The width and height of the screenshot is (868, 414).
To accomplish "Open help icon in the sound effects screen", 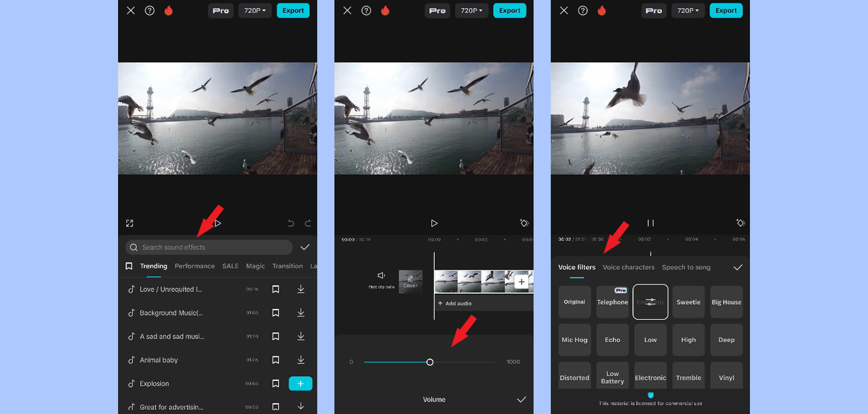I will point(150,10).
